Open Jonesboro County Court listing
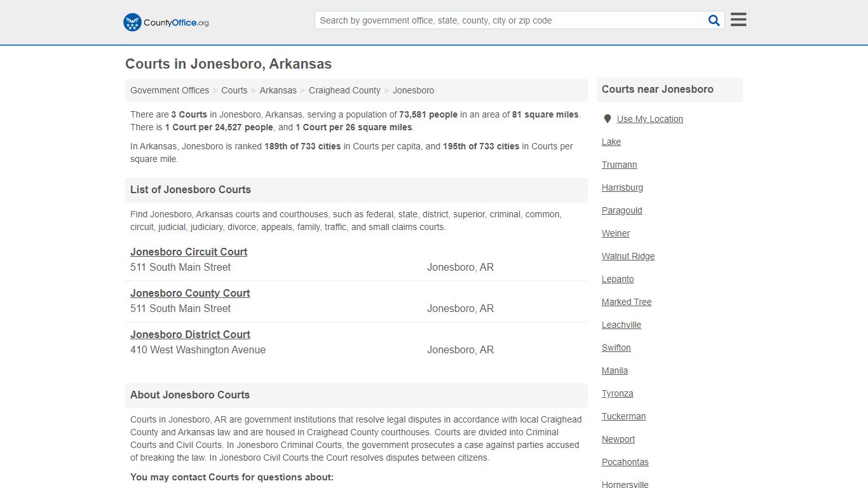The image size is (868, 488). tap(190, 293)
